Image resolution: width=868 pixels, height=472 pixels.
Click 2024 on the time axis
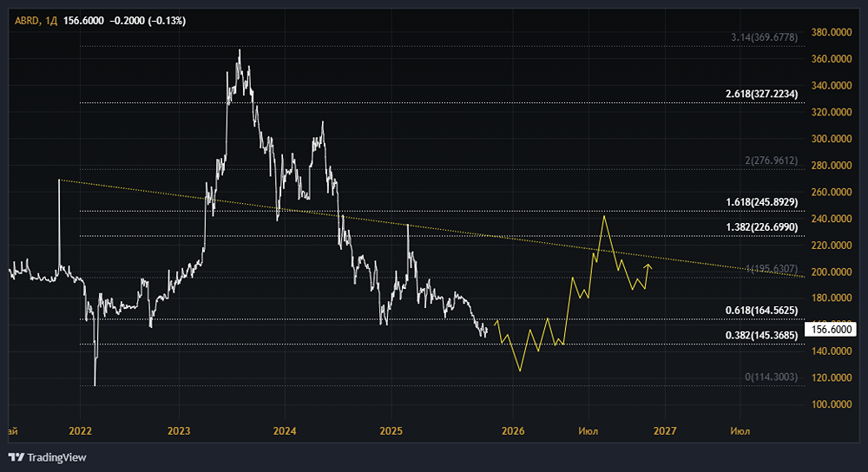[285, 430]
